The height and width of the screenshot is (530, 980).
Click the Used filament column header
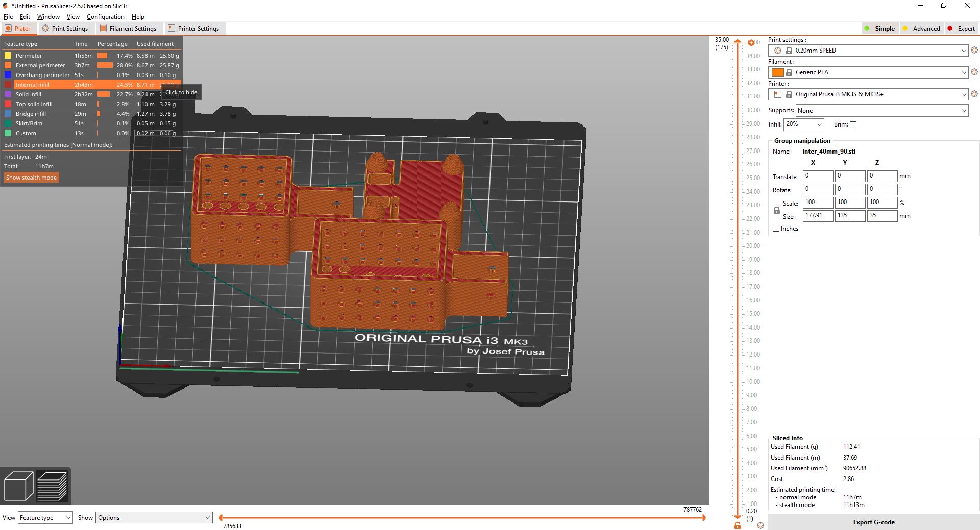coord(155,44)
